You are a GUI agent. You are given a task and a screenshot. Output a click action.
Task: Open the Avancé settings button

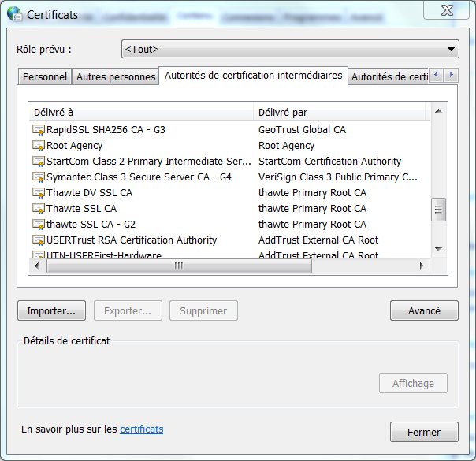[424, 310]
